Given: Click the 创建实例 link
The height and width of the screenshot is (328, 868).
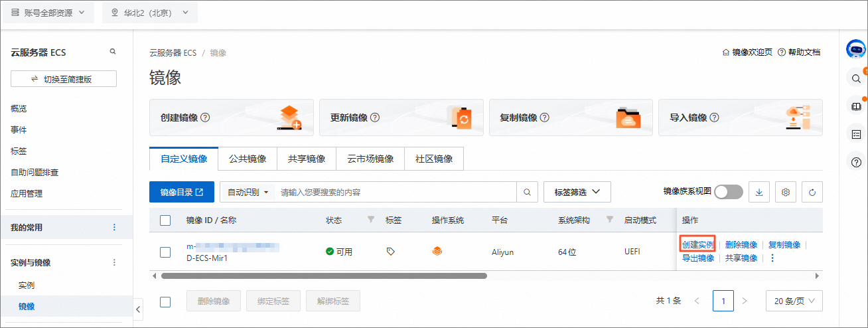Looking at the screenshot, I should pos(698,244).
